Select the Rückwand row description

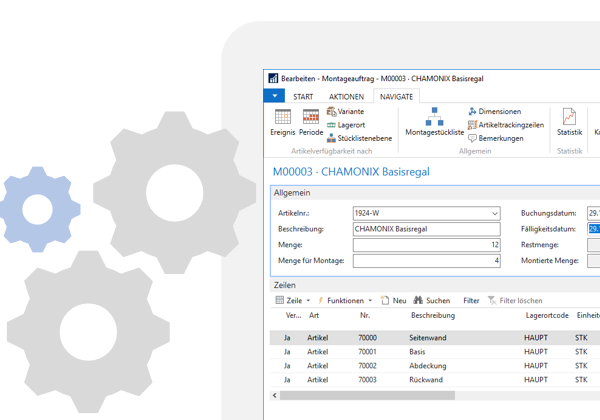[x=426, y=379]
